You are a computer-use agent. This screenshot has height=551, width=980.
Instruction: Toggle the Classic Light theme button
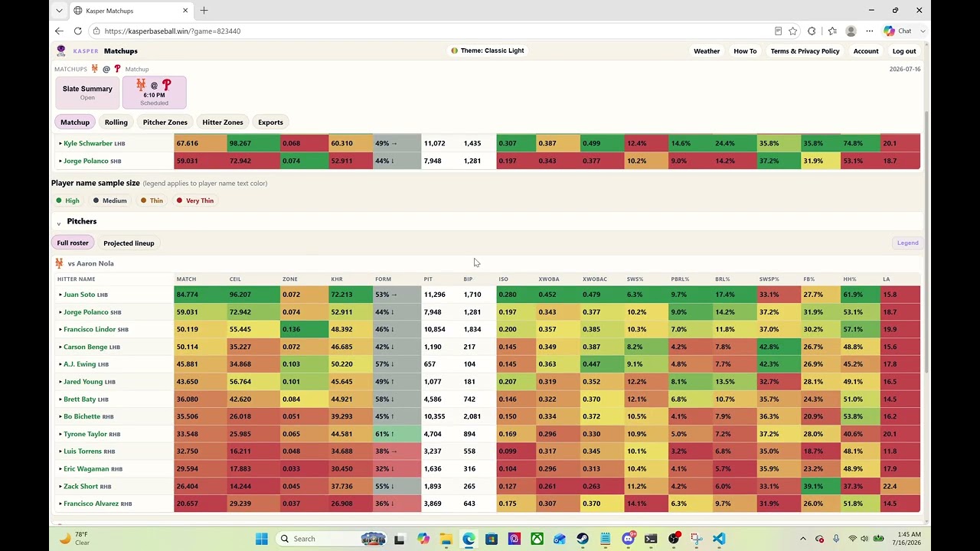pyautogui.click(x=488, y=51)
